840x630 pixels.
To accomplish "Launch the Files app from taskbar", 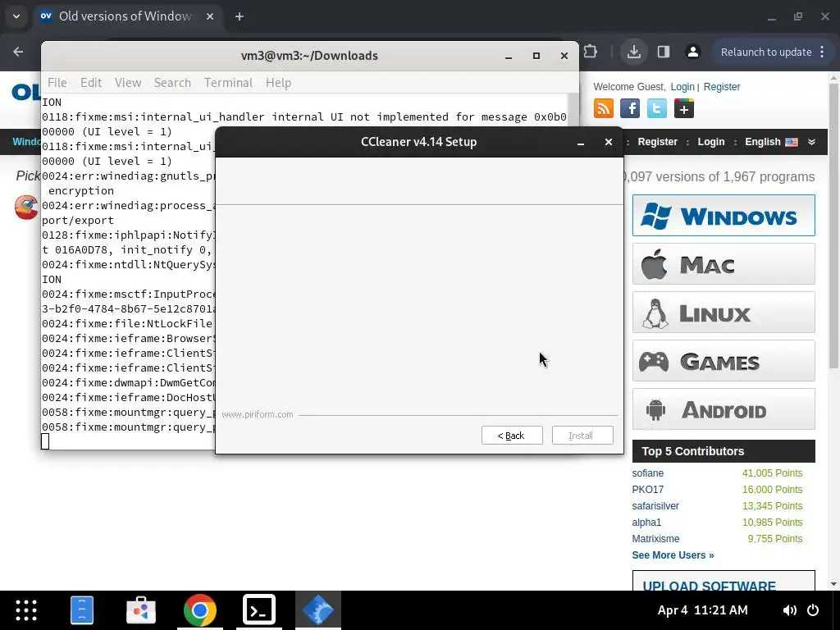I will coord(82,610).
